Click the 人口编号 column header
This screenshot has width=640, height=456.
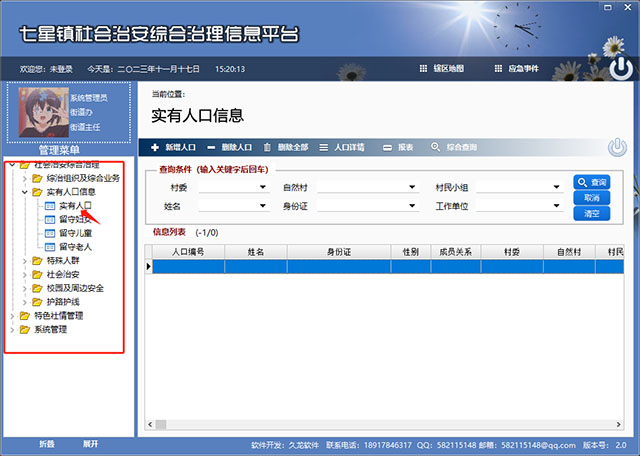[x=188, y=252]
